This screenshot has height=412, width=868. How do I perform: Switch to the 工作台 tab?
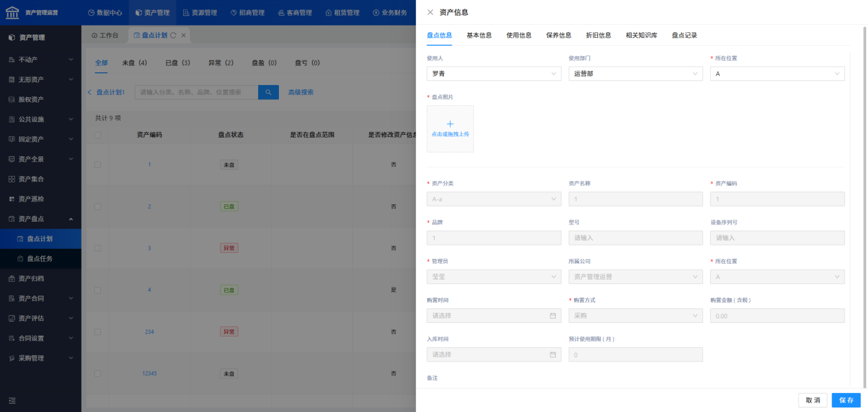[105, 35]
